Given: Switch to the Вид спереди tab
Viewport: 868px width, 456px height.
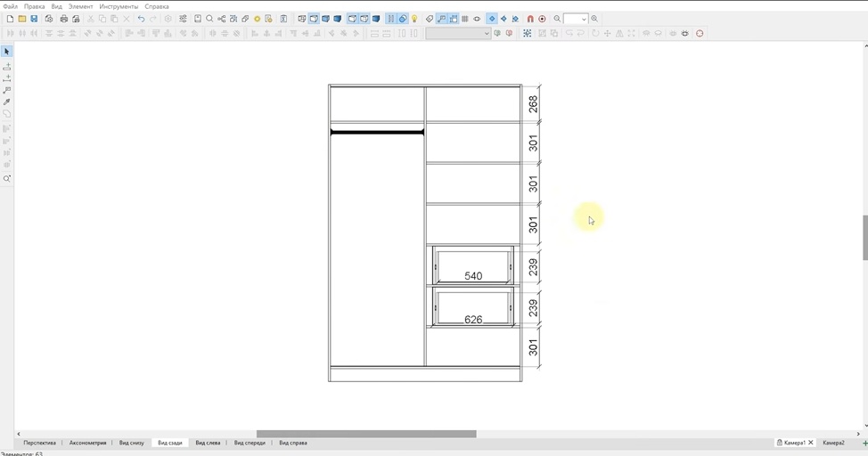Looking at the screenshot, I should click(x=250, y=443).
